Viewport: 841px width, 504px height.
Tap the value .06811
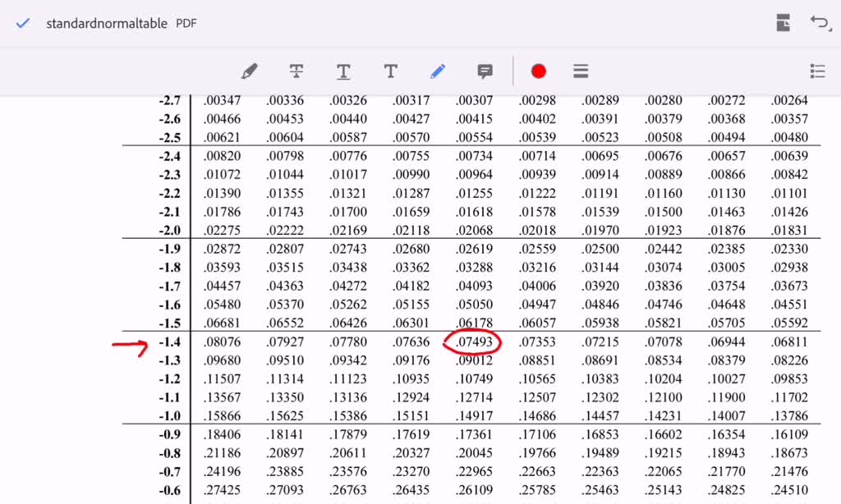click(x=789, y=342)
